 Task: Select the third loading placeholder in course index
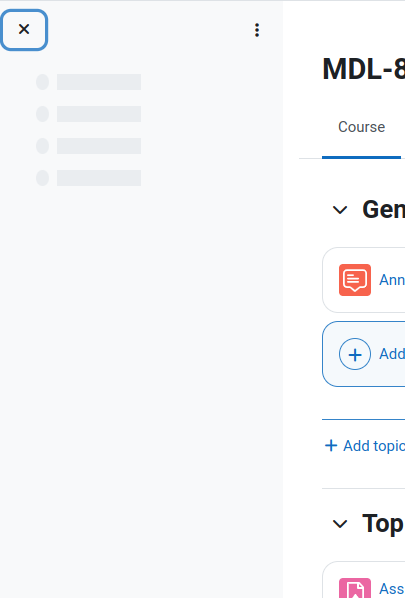(x=88, y=146)
